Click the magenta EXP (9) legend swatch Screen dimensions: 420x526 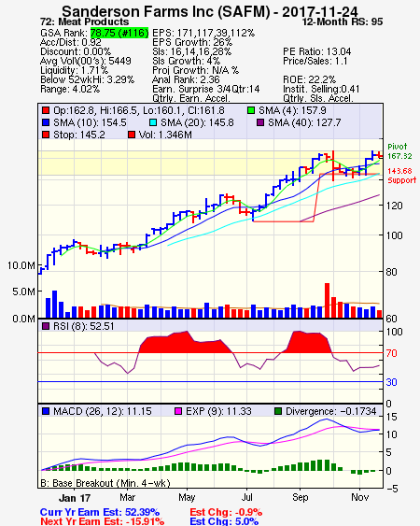178,411
